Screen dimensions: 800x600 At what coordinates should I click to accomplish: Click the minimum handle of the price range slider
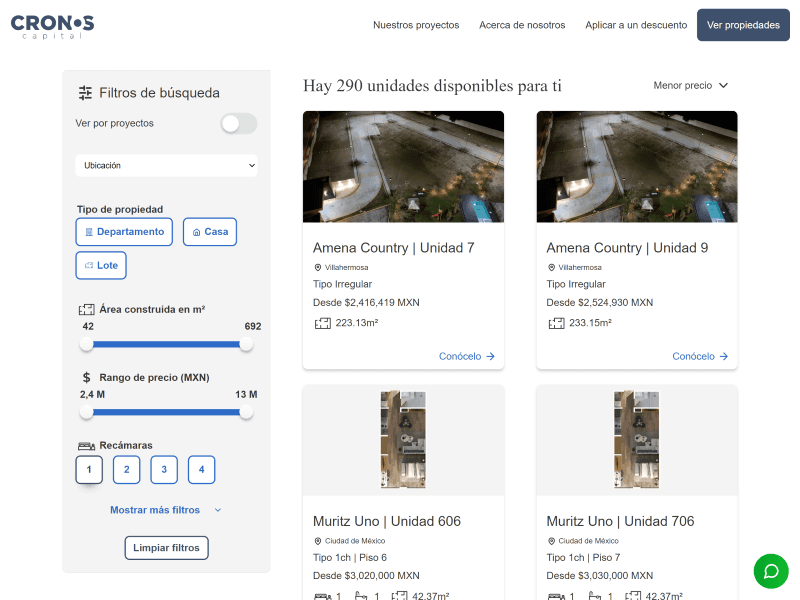coord(87,412)
